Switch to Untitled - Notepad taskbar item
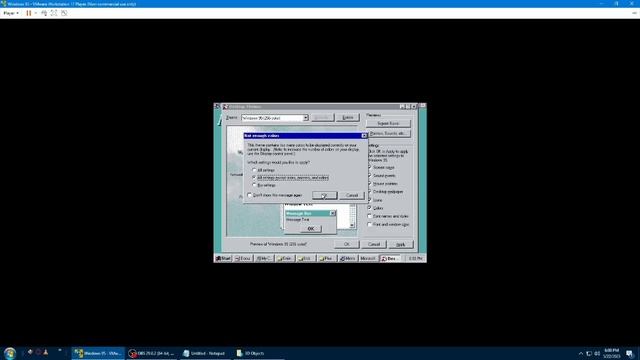640x360 pixels. tap(204, 353)
